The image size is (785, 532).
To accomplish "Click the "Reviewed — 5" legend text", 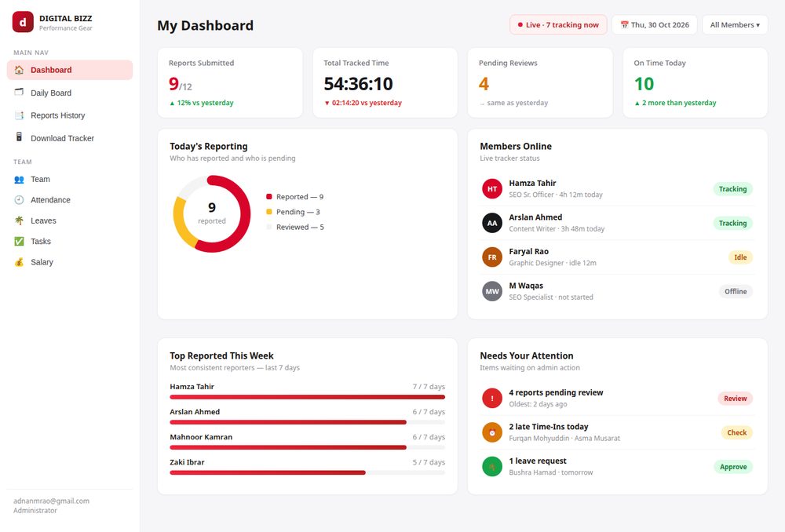I will [x=300, y=227].
